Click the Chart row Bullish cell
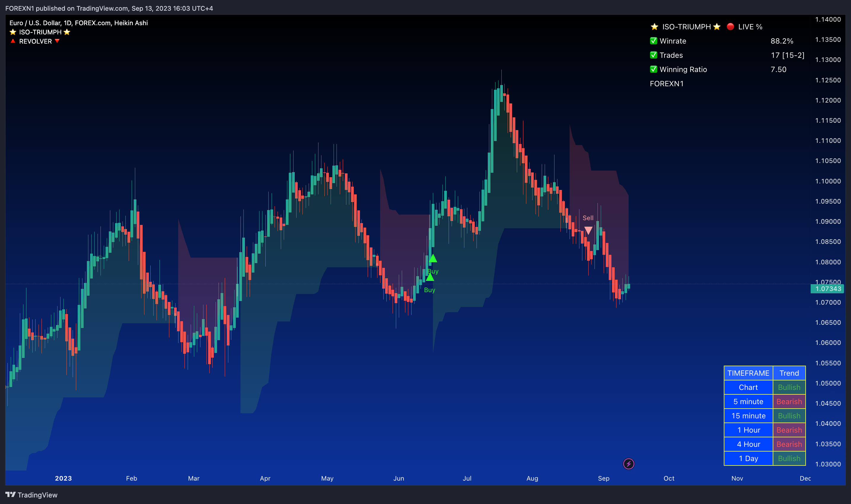851x504 pixels. (789, 387)
